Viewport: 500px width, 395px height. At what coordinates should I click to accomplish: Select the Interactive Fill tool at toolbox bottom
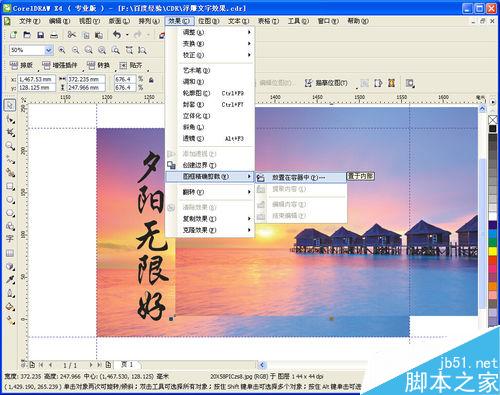(x=10, y=320)
